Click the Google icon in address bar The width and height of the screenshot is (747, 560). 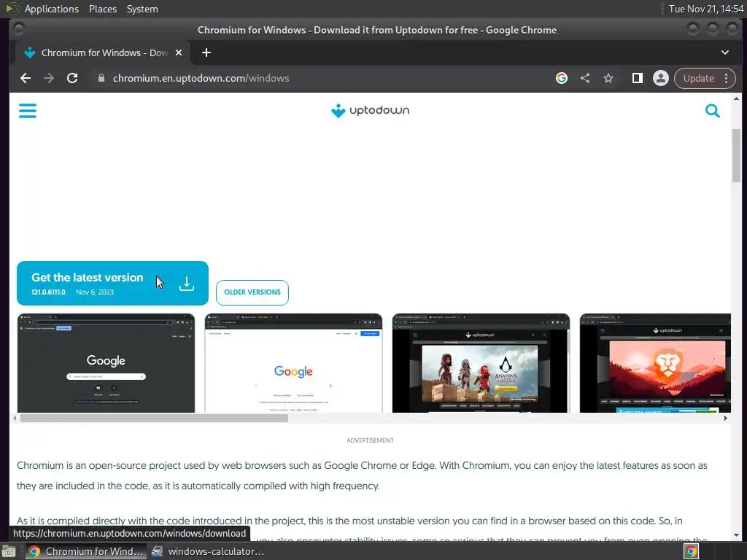pos(562,78)
